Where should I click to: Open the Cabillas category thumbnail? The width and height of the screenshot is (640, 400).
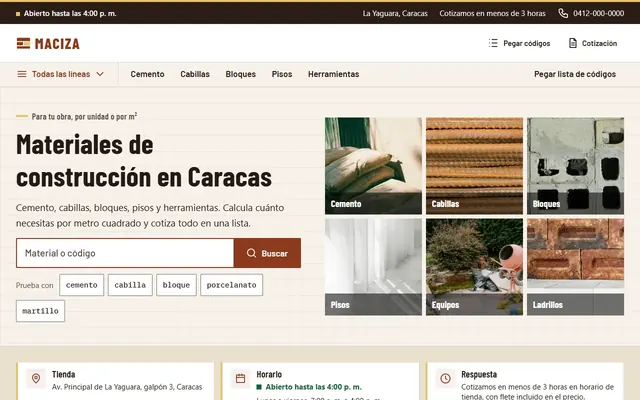(474, 166)
